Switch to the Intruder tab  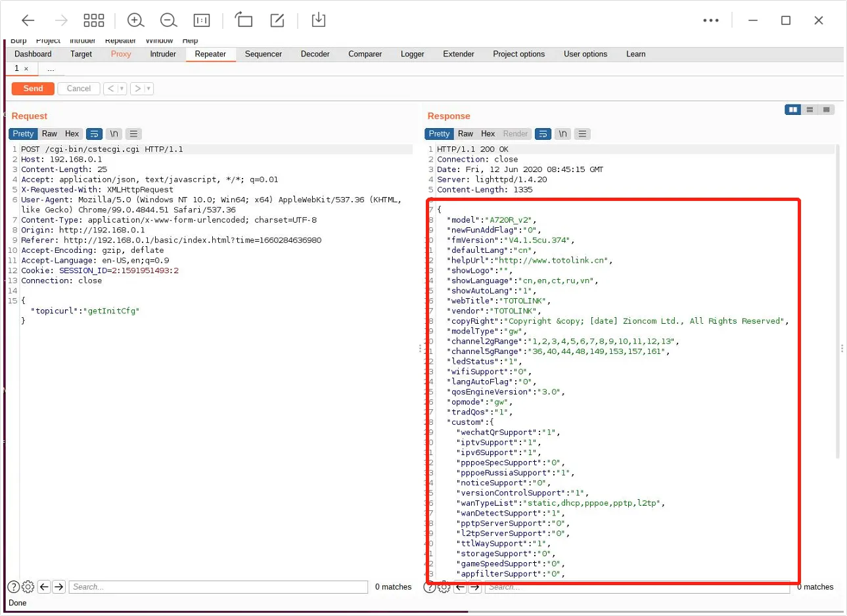pyautogui.click(x=163, y=55)
